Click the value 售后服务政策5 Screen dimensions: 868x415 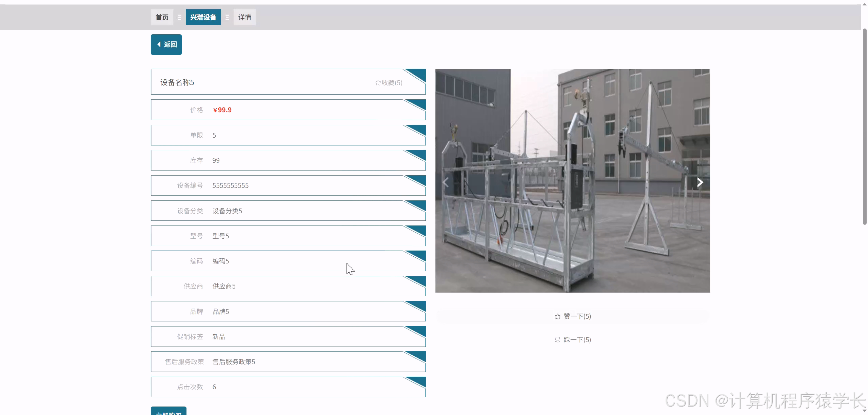click(x=234, y=362)
